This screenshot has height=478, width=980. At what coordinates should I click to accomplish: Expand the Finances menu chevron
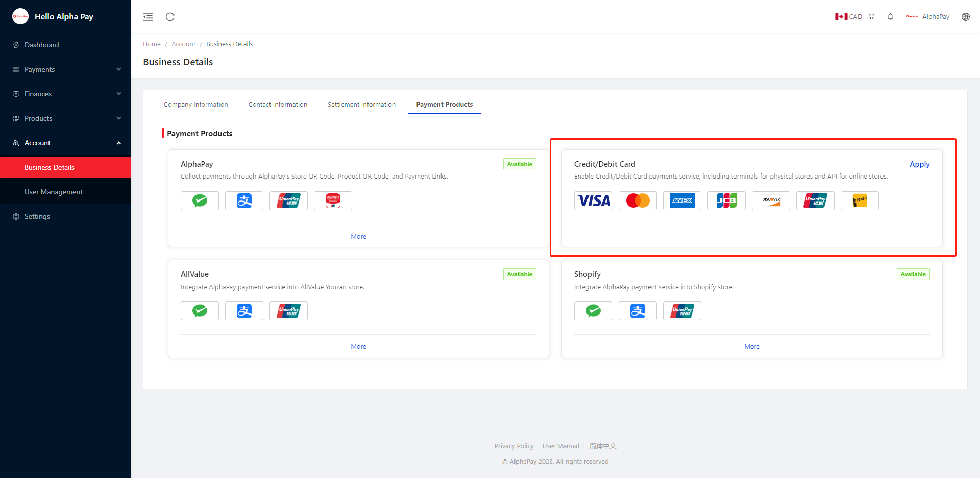pos(119,94)
